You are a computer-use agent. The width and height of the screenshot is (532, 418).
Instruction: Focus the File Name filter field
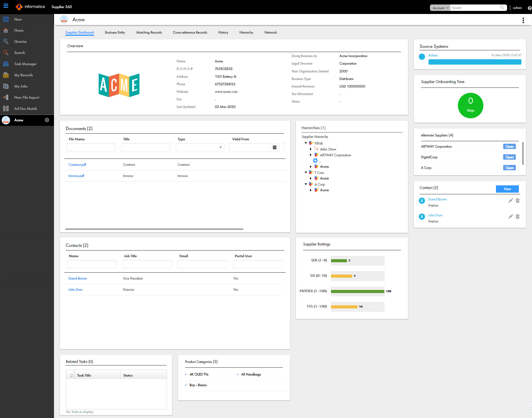pos(91,147)
